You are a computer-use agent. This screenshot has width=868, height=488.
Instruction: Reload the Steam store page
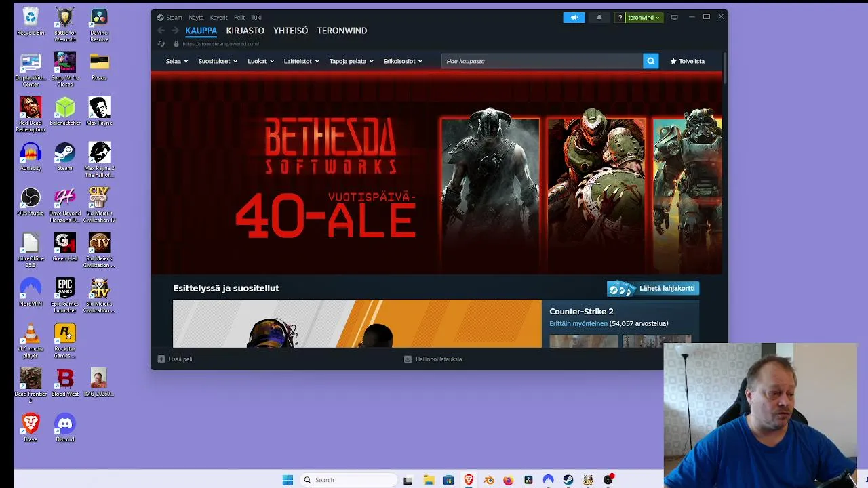[161, 44]
